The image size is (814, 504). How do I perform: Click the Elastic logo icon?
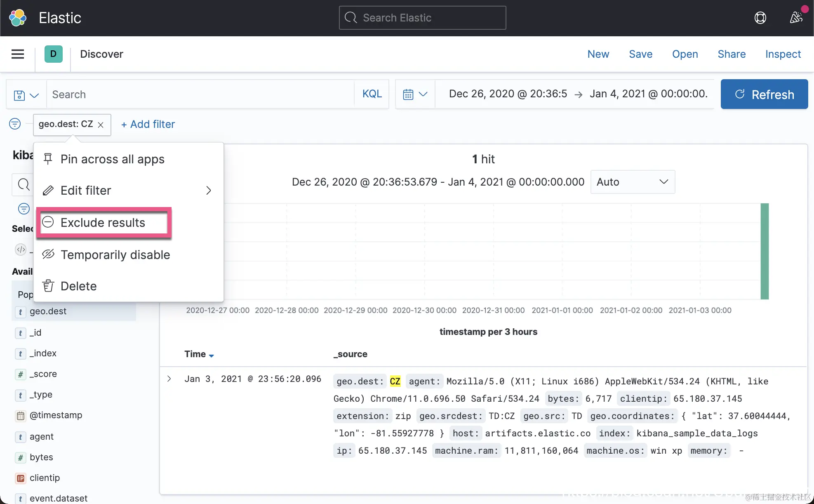click(18, 18)
